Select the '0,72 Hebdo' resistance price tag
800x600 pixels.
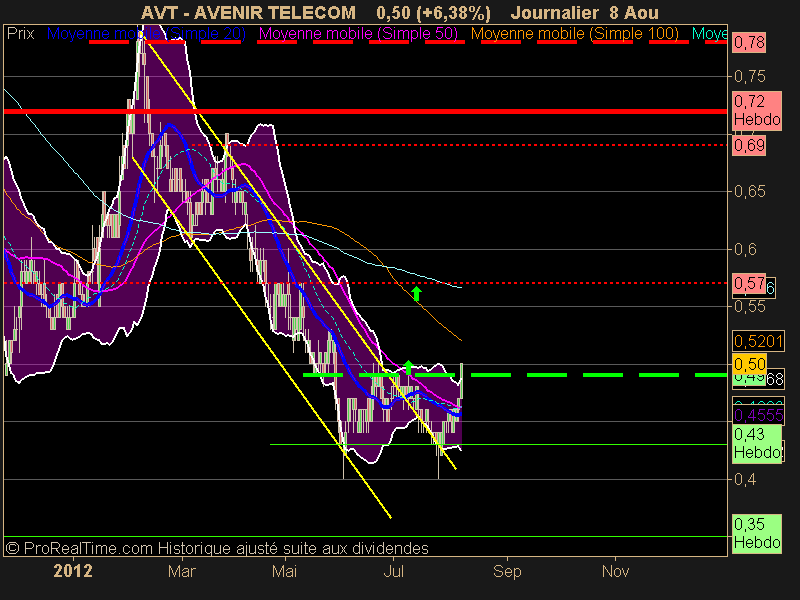coord(757,111)
